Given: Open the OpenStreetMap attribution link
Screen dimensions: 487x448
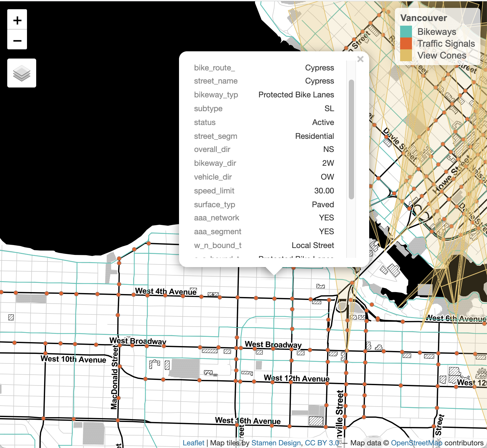Looking at the screenshot, I should click(x=416, y=443).
